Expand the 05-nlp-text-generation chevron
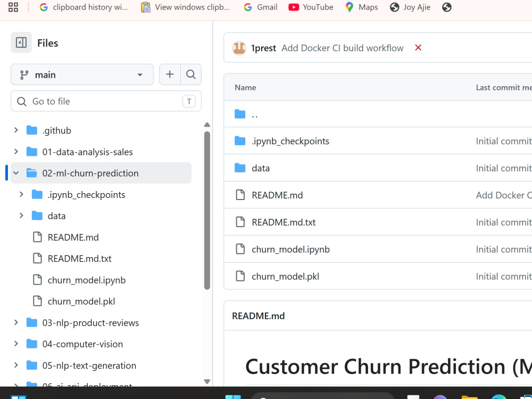Screen dimensions: 532x399 (x=16, y=365)
